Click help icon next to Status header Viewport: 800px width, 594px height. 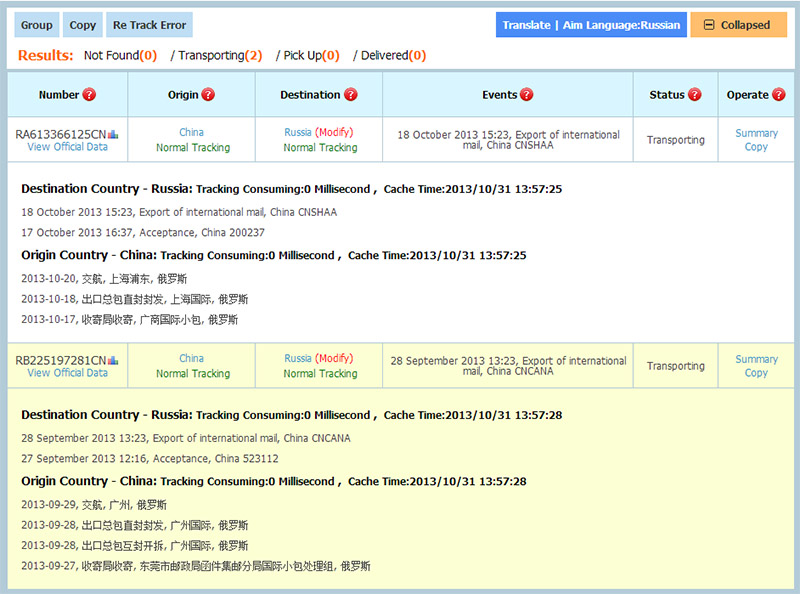click(x=694, y=94)
